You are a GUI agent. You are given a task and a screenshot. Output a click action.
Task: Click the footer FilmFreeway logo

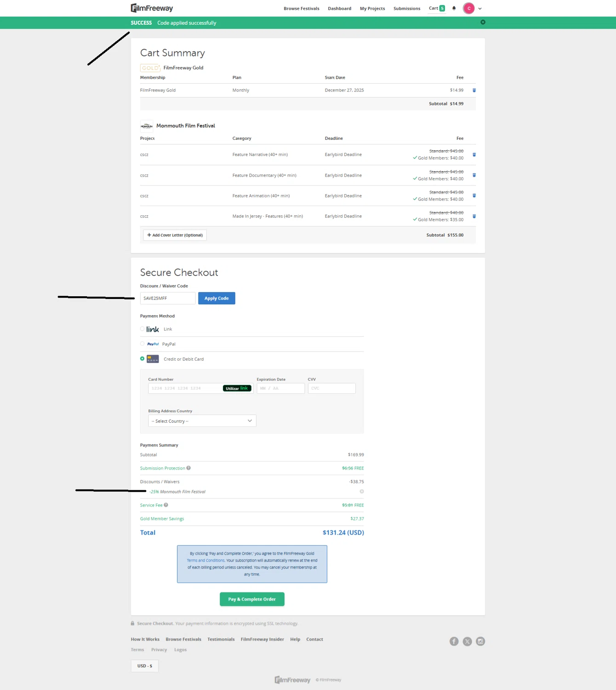tap(292, 680)
